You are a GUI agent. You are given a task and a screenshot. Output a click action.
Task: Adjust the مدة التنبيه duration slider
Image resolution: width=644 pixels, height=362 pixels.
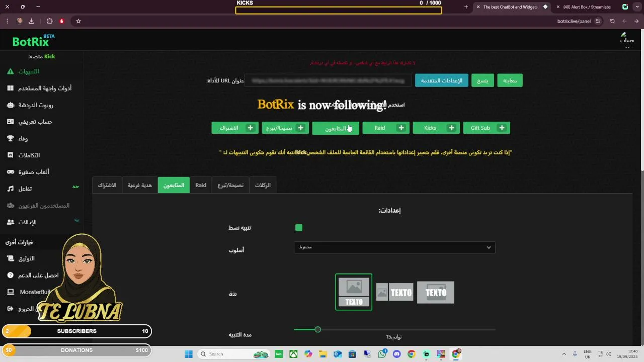317,329
